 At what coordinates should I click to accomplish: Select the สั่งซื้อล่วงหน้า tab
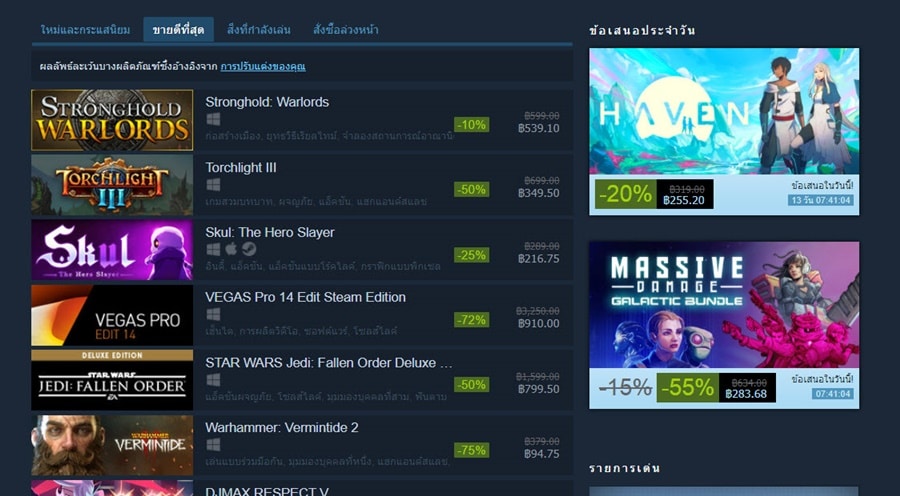[x=346, y=30]
